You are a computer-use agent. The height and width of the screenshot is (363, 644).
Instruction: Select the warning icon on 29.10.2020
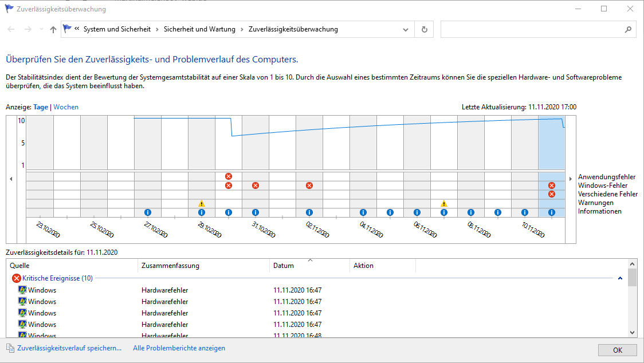pyautogui.click(x=202, y=203)
